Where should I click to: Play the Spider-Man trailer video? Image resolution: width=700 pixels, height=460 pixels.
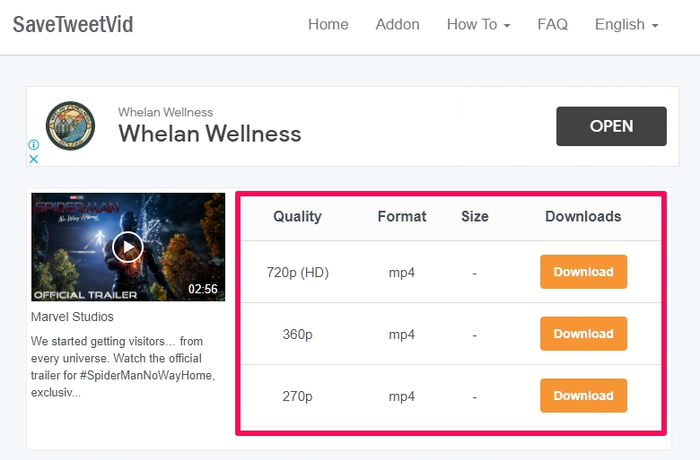pyautogui.click(x=128, y=247)
